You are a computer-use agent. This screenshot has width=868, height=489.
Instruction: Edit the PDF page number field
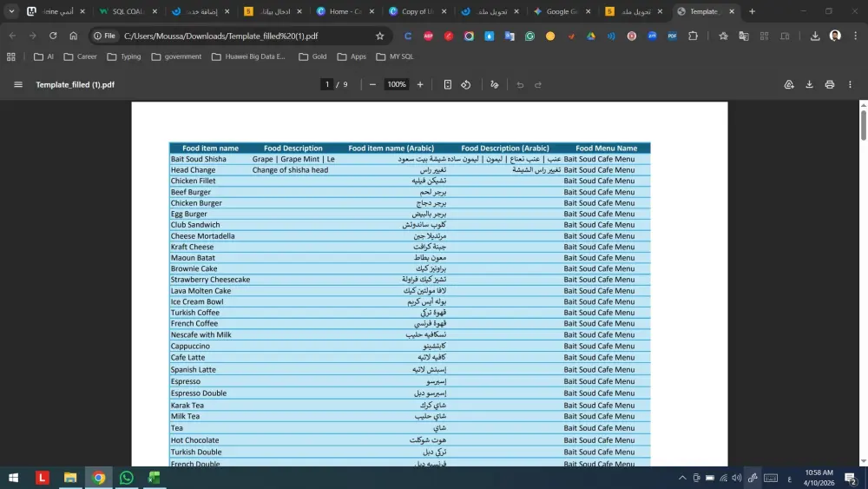click(x=327, y=84)
